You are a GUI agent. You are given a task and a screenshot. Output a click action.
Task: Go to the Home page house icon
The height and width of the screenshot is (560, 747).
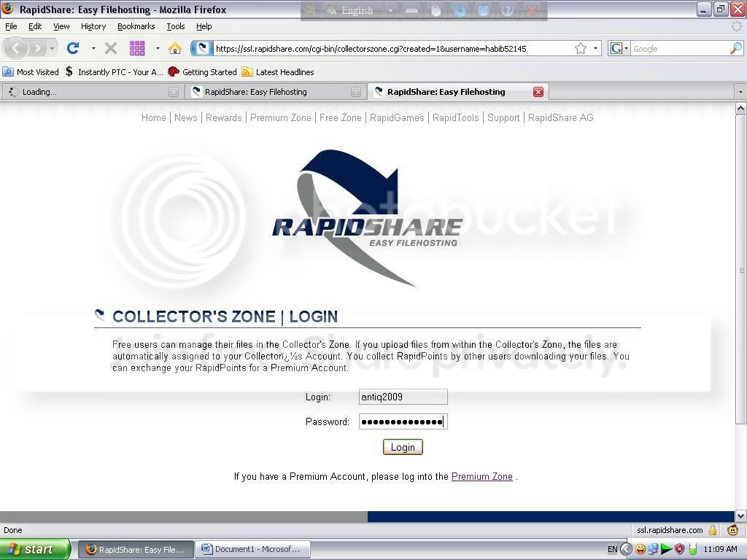click(175, 48)
